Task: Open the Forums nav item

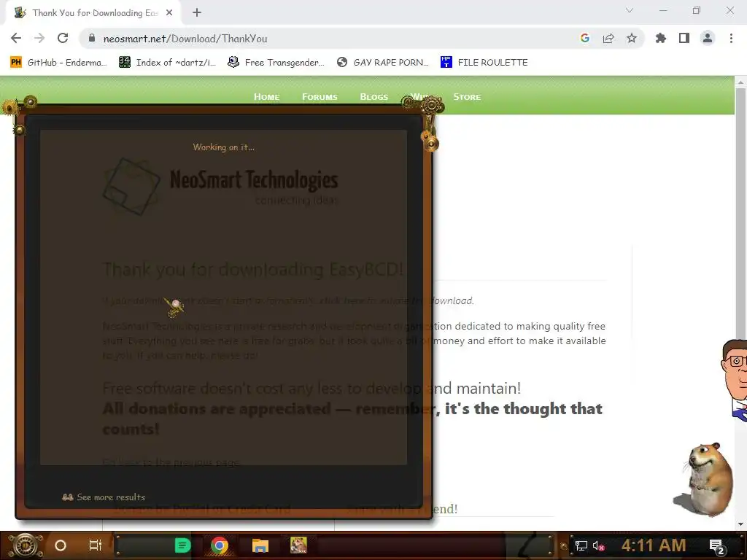Action: pos(320,97)
